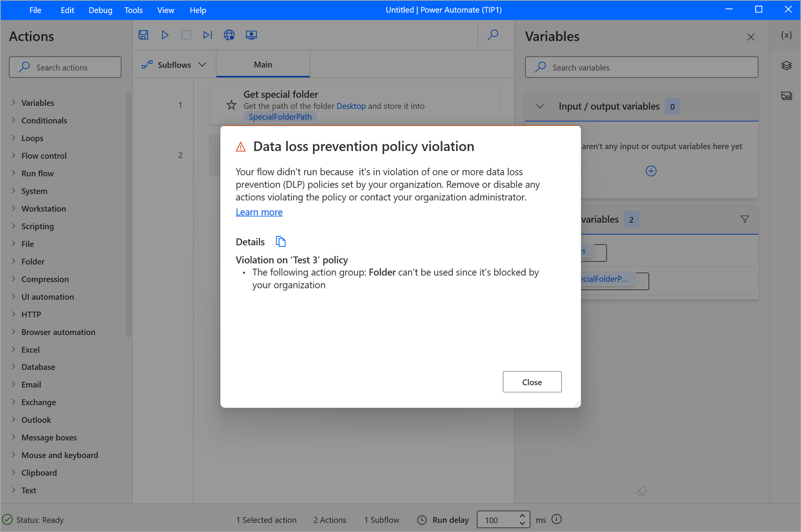Expand the Mouse and keyboard group
Viewport: 801px width, 532px height.
click(14, 455)
